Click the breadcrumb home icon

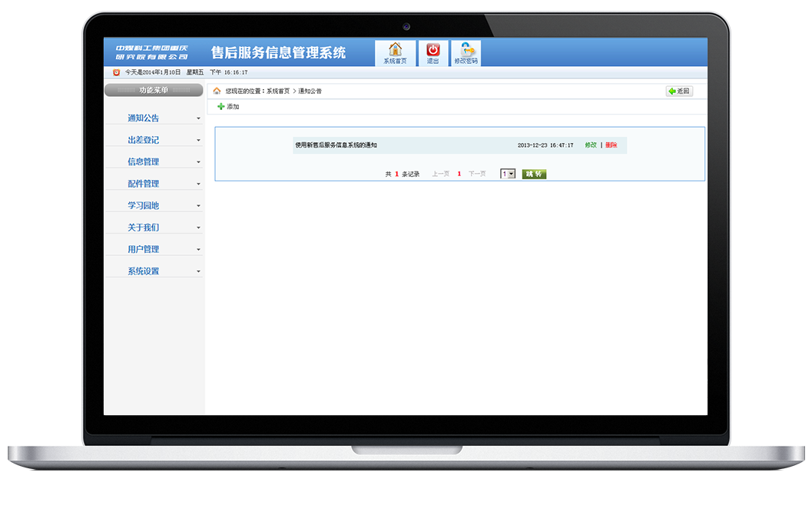(217, 91)
